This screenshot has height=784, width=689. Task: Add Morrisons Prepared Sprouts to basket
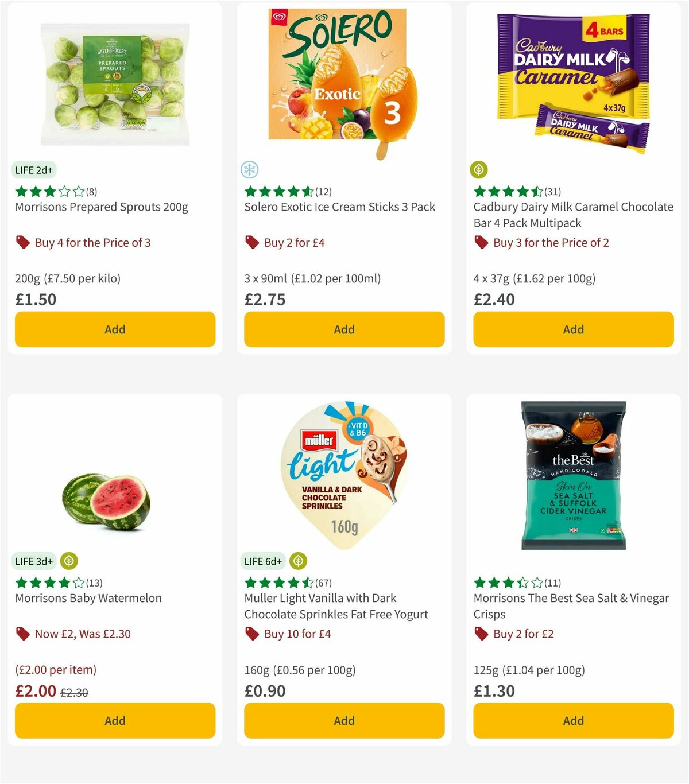pos(115,329)
